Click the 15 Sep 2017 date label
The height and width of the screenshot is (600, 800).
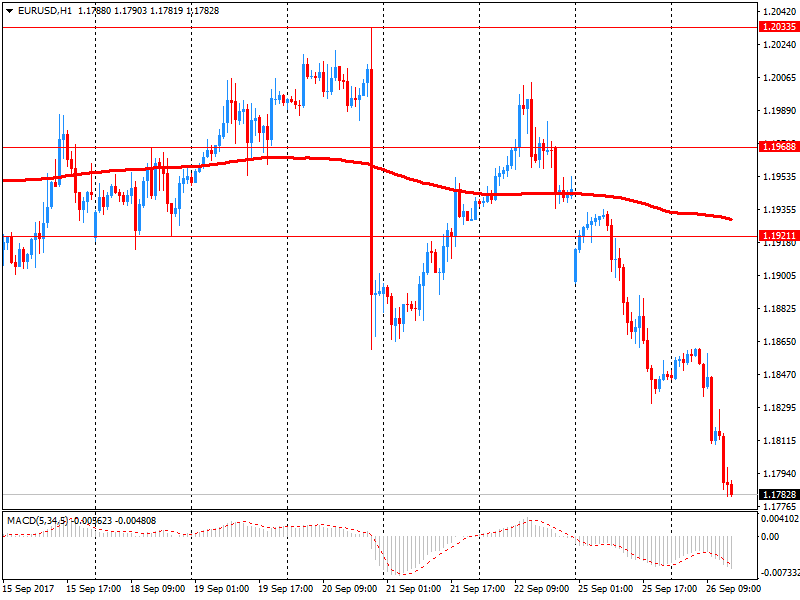28,589
